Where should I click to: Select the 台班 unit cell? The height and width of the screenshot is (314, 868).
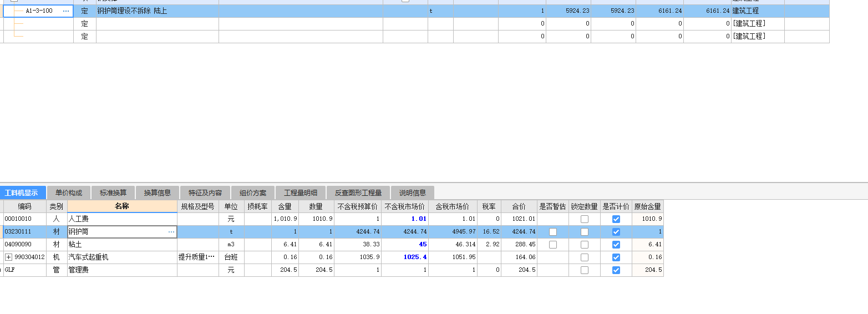tap(231, 257)
